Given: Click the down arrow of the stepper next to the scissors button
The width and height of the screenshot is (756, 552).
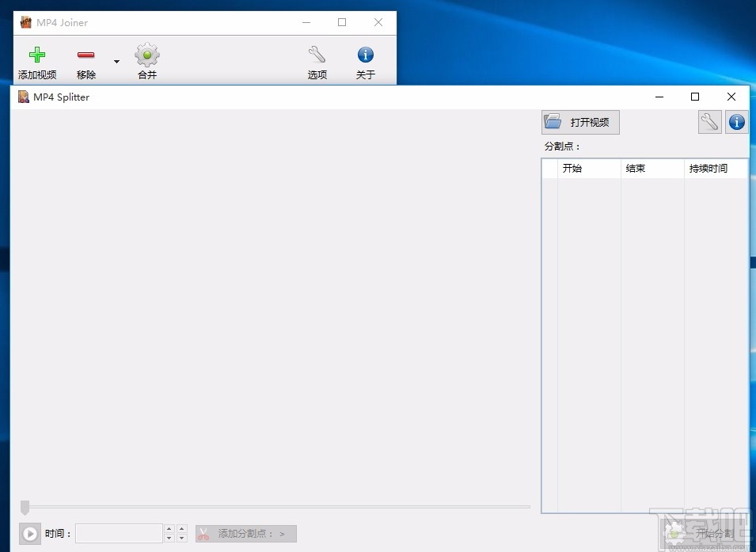Looking at the screenshot, I should pyautogui.click(x=182, y=539).
